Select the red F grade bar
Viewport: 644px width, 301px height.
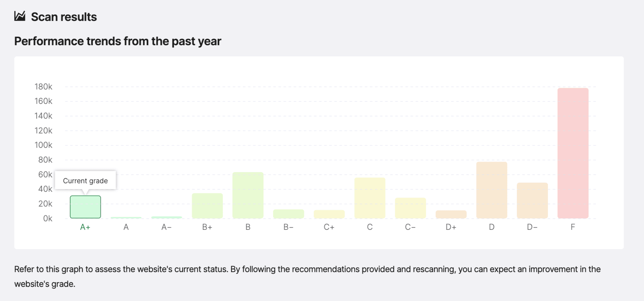tap(573, 153)
